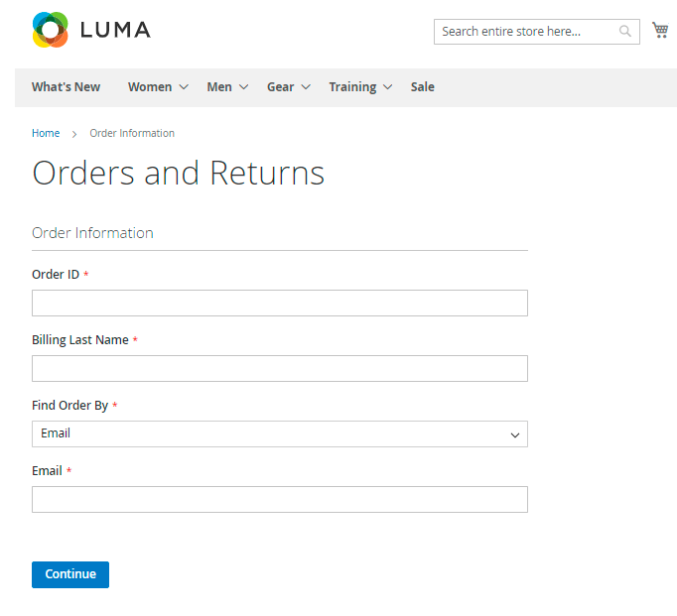This screenshot has height=616, width=677.
Task: Click into the Email input field
Action: coord(279,499)
